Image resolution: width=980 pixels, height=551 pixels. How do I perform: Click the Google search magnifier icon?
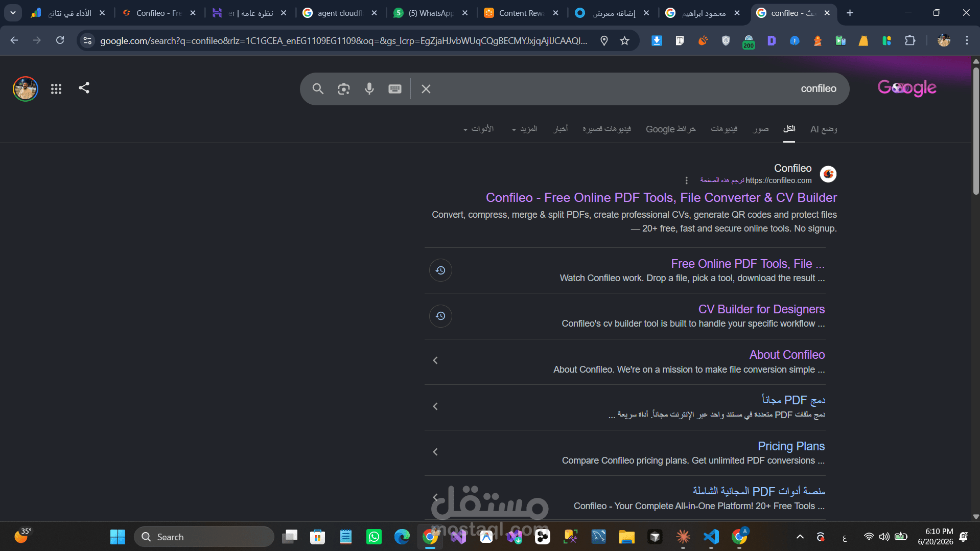click(x=318, y=89)
